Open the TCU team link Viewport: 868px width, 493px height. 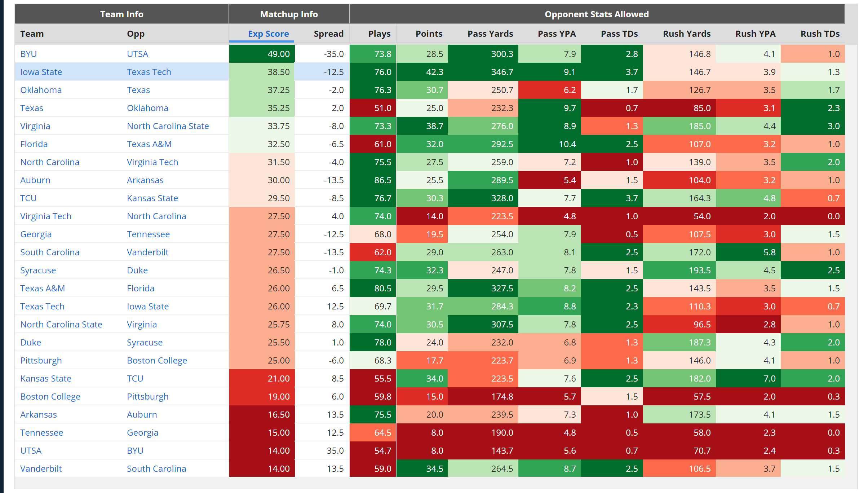[x=28, y=198]
